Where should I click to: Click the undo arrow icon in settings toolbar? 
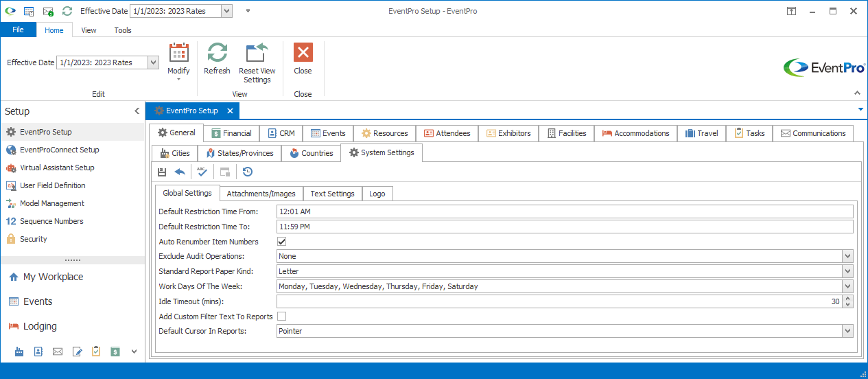[x=180, y=172]
